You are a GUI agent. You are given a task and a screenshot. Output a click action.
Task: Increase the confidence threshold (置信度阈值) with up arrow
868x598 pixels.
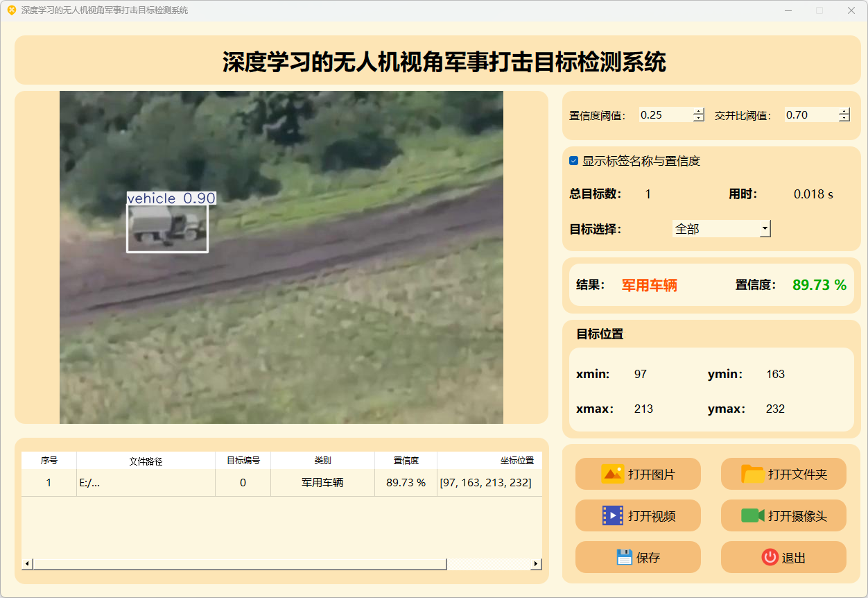tap(698, 111)
